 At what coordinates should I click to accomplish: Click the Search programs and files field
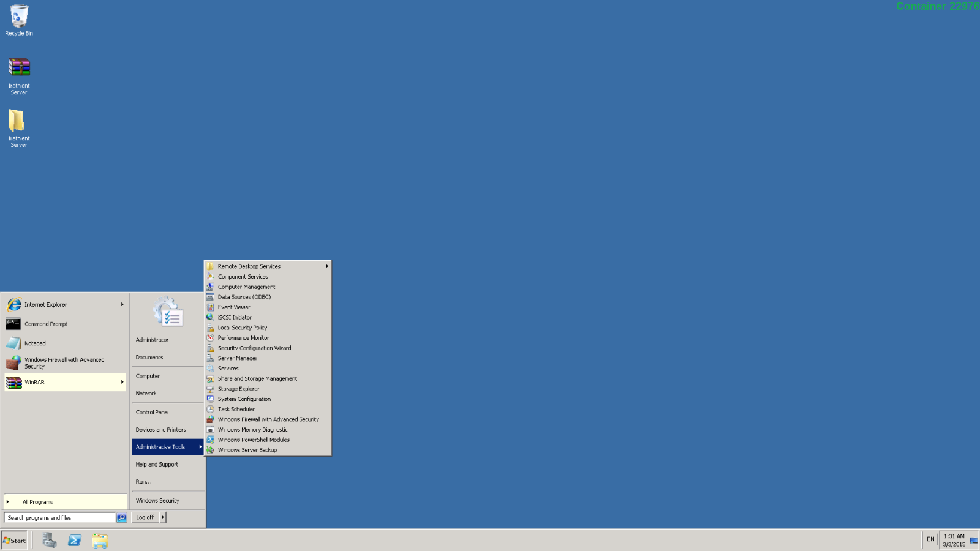coord(59,518)
